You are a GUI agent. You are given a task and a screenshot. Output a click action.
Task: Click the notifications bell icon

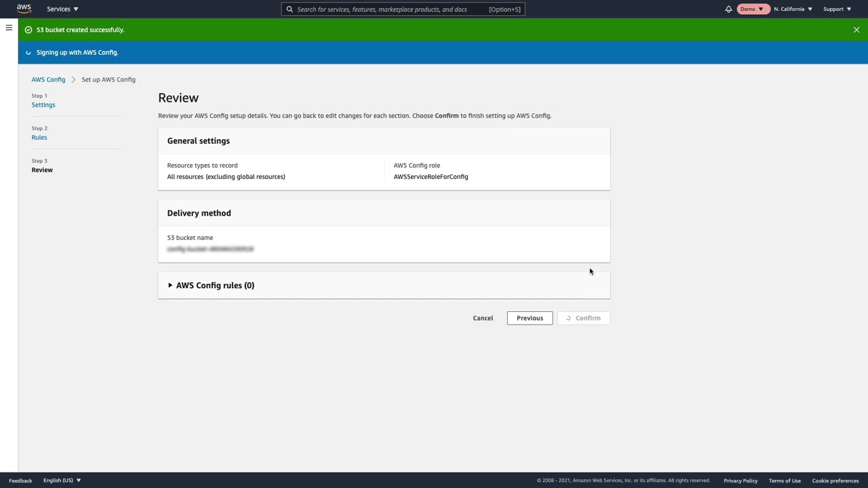[728, 9]
